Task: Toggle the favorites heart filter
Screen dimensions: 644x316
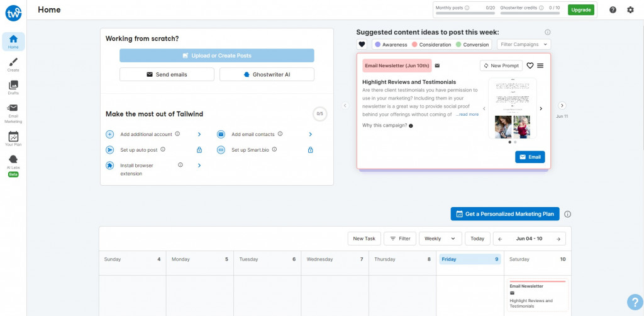Action: tap(362, 45)
